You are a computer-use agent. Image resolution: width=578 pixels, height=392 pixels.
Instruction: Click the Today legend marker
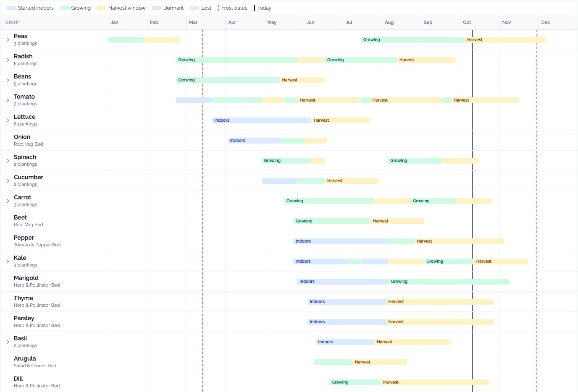click(255, 8)
